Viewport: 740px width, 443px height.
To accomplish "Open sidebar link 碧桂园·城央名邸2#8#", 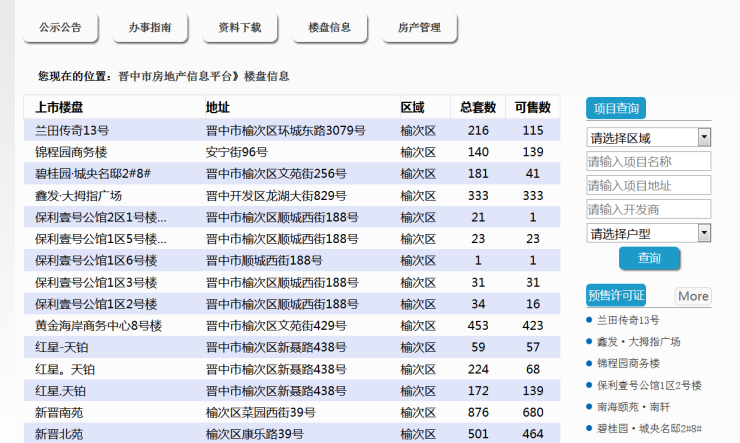I will pos(649,429).
